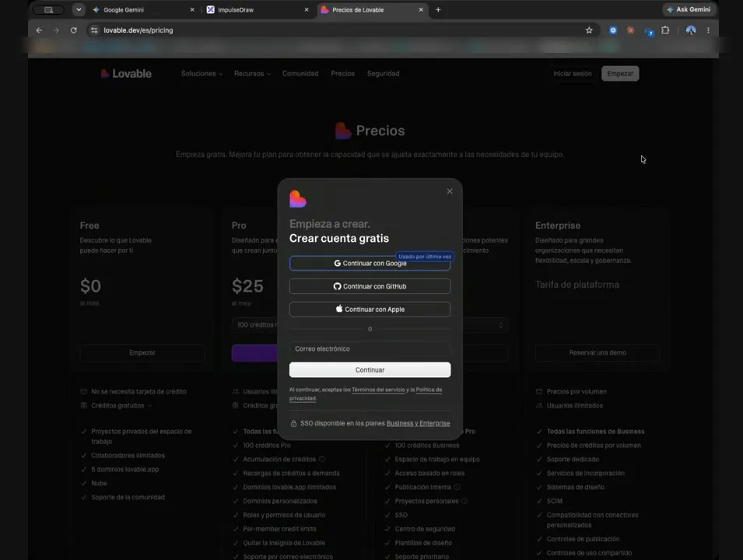Open a new browser tab
This screenshot has height=560, width=743.
point(438,9)
